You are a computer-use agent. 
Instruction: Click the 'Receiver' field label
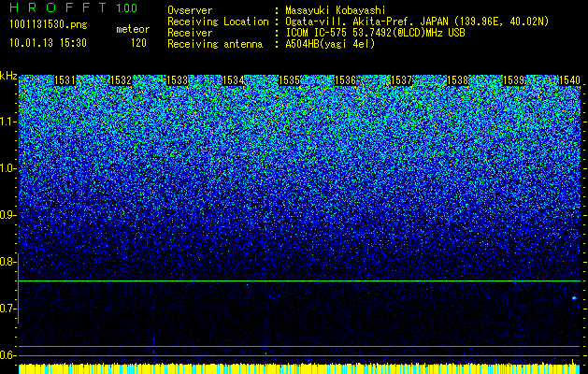[x=190, y=33]
